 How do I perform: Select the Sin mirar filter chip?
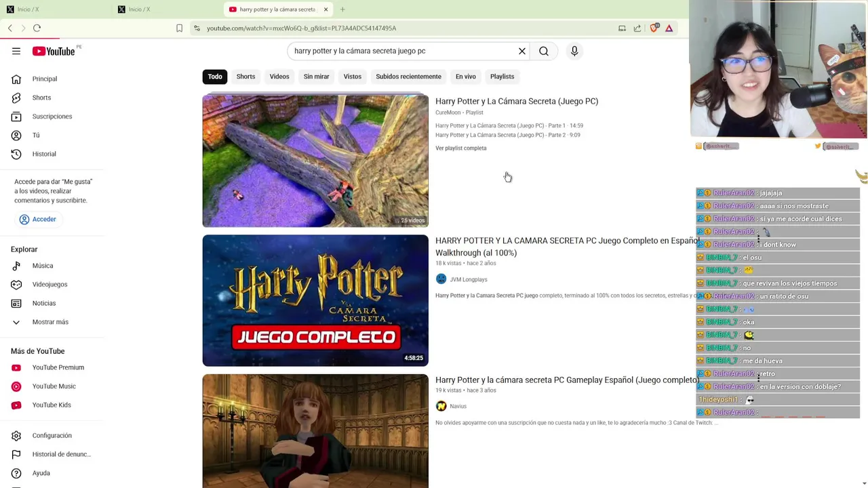click(x=316, y=77)
